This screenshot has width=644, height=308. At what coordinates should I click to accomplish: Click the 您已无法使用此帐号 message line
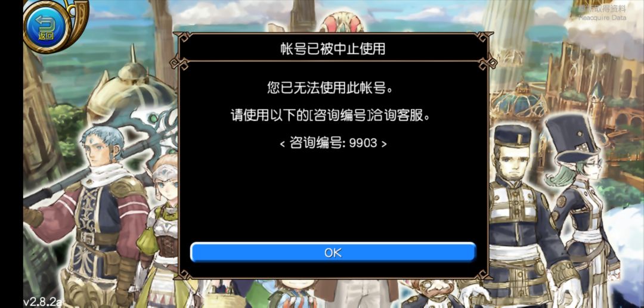[333, 88]
